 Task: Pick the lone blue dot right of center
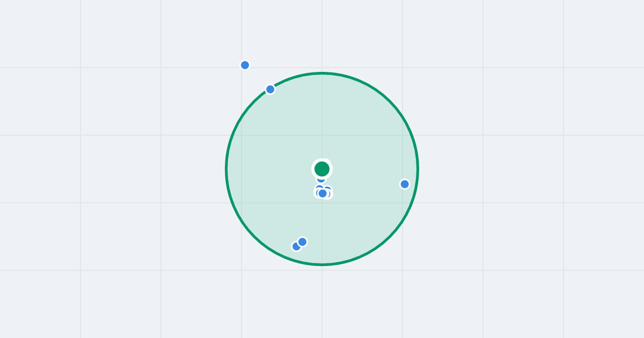pos(405,184)
